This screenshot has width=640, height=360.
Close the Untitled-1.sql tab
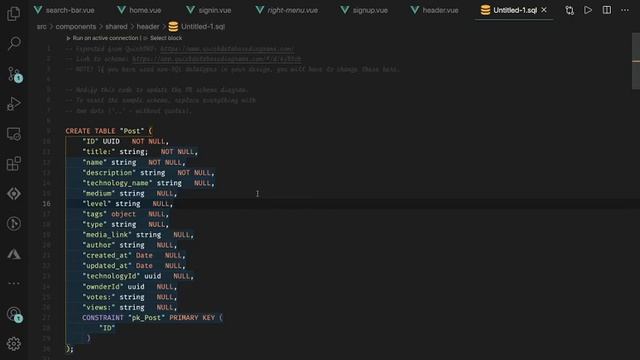[x=544, y=10]
